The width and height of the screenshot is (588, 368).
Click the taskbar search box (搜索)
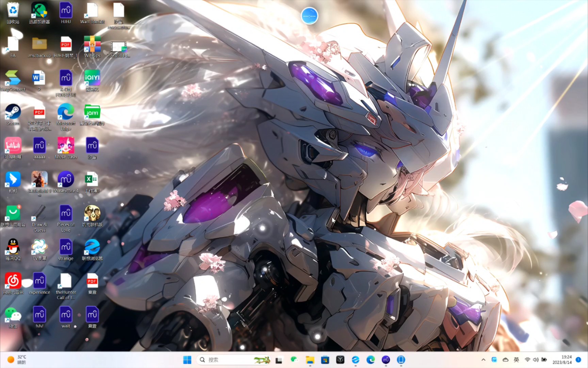point(234,360)
